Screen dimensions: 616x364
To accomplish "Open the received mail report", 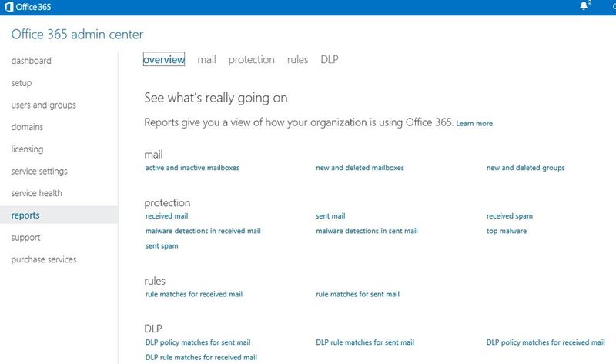I will (166, 216).
